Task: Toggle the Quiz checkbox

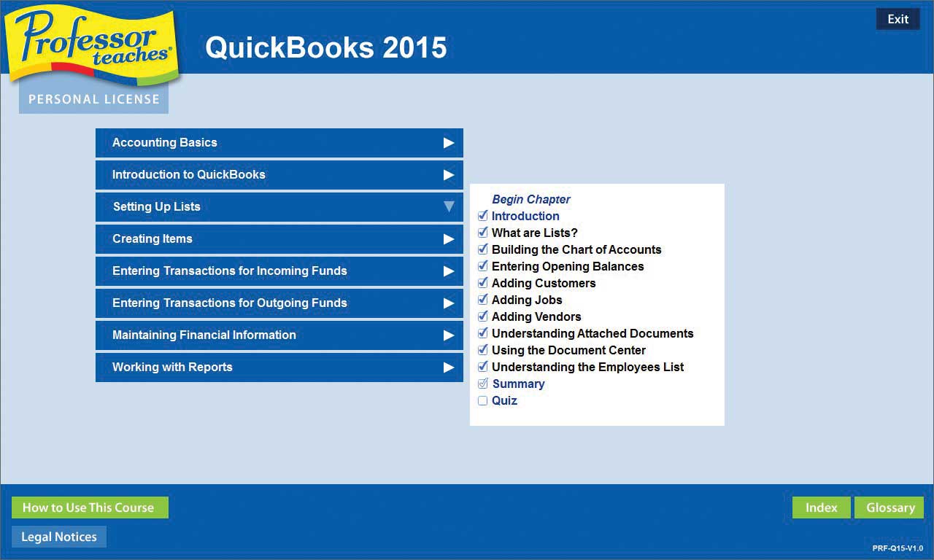Action: [x=482, y=400]
